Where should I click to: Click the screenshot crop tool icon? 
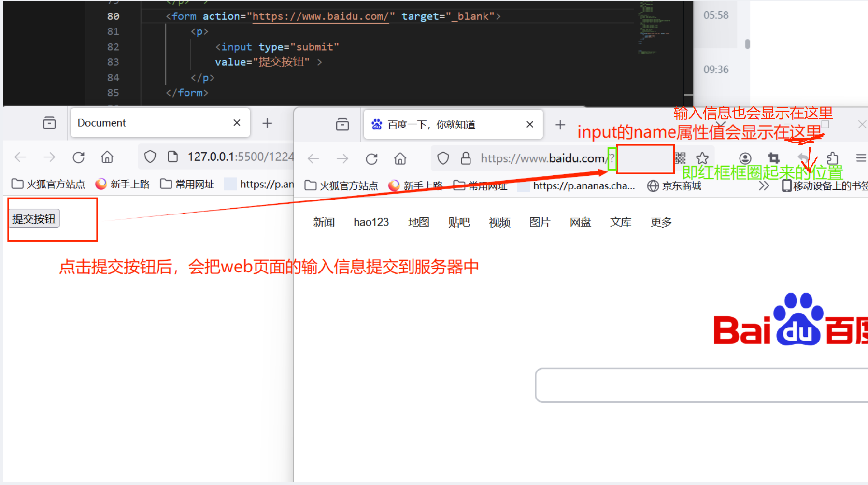[774, 158]
